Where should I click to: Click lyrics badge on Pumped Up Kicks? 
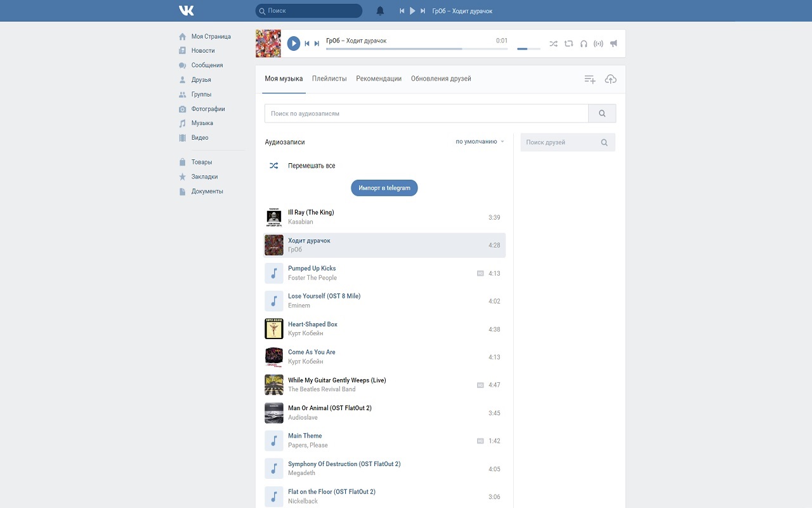pos(480,273)
